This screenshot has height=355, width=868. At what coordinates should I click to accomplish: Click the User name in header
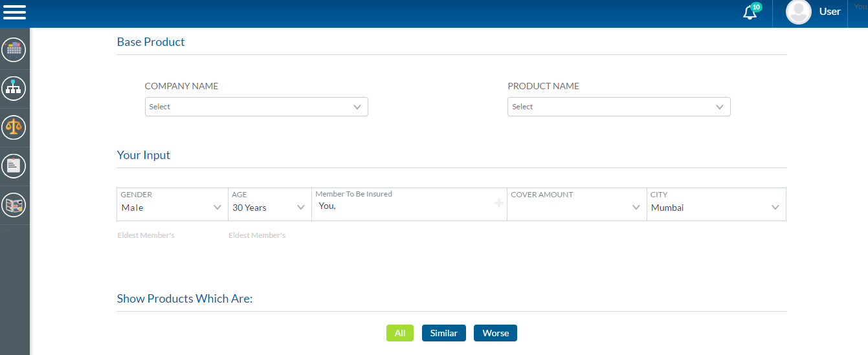pyautogui.click(x=830, y=12)
